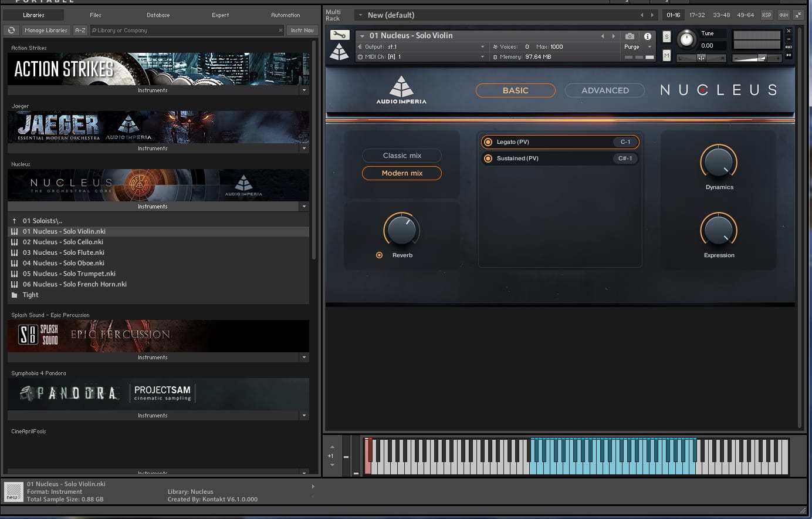The height and width of the screenshot is (519, 812).
Task: Go to previous multi preset with the left arrow
Action: point(642,15)
